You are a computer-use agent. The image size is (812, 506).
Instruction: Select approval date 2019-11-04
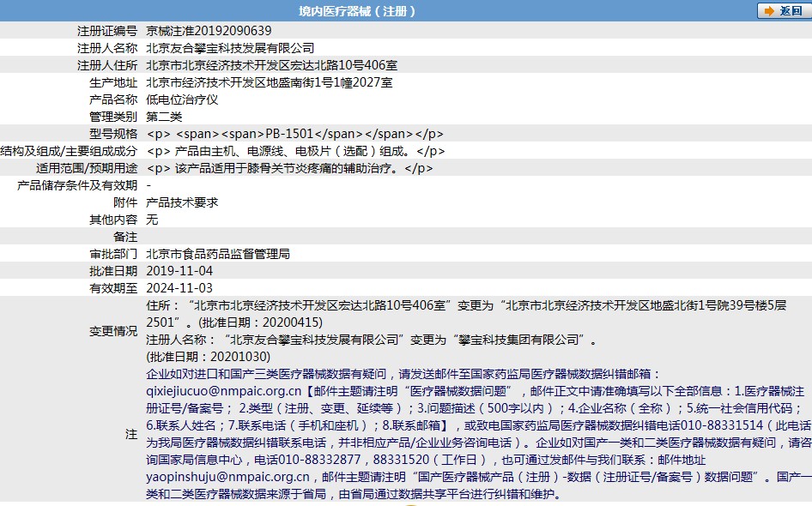[x=179, y=271]
